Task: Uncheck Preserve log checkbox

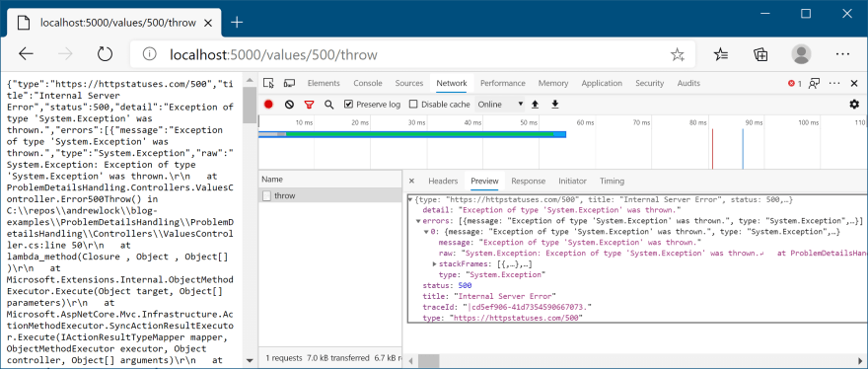Action: 349,105
